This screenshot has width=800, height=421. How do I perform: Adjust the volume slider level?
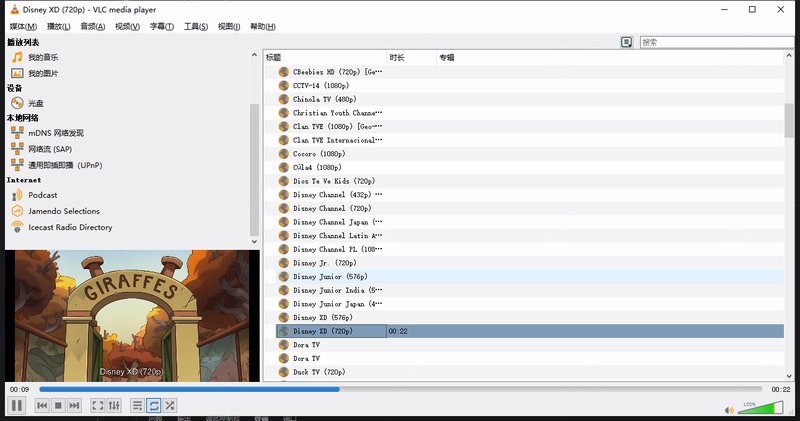click(762, 407)
